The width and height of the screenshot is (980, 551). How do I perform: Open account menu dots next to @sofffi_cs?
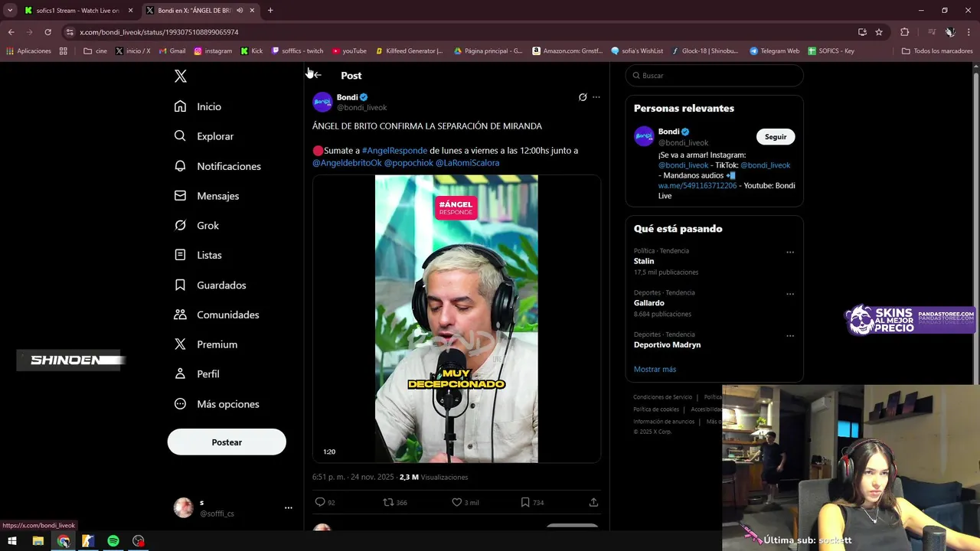pyautogui.click(x=289, y=507)
